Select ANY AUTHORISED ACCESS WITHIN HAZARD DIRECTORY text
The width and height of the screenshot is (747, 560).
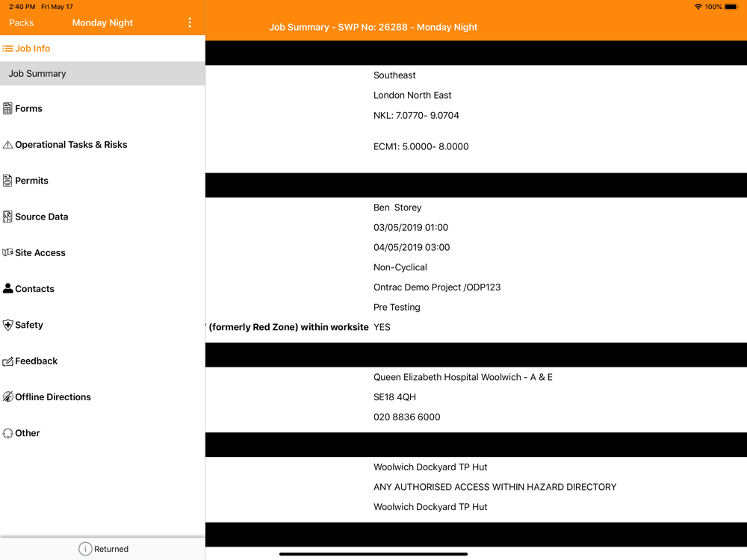pos(495,487)
